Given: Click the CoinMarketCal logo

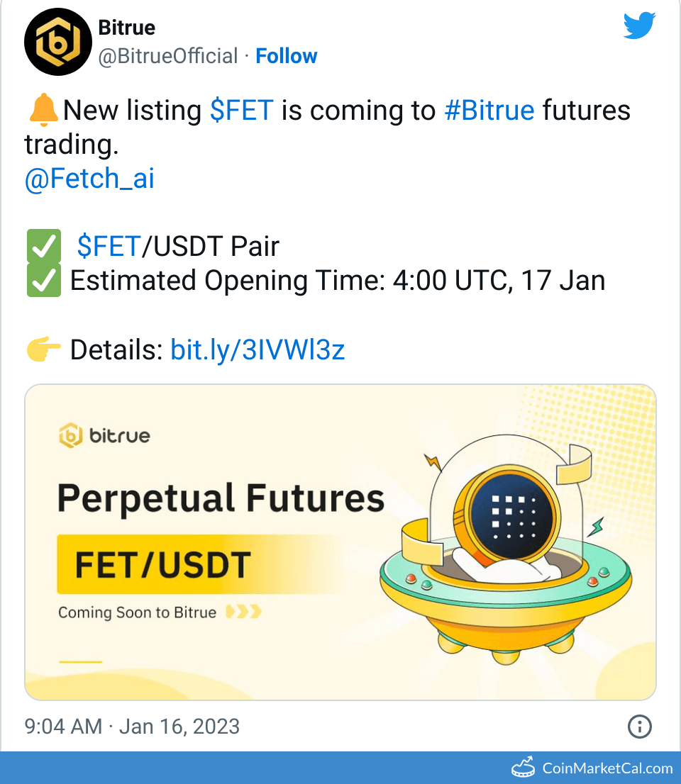Looking at the screenshot, I should point(524,766).
